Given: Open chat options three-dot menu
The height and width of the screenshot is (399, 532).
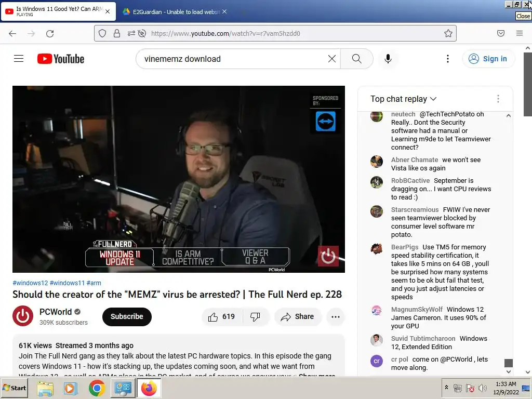Looking at the screenshot, I should click(498, 99).
